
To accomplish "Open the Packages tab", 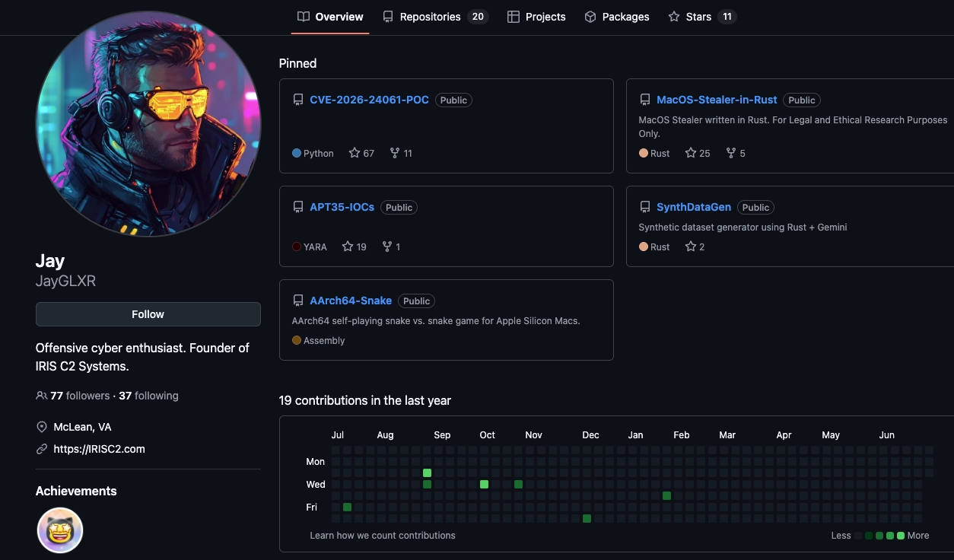I will tap(617, 17).
